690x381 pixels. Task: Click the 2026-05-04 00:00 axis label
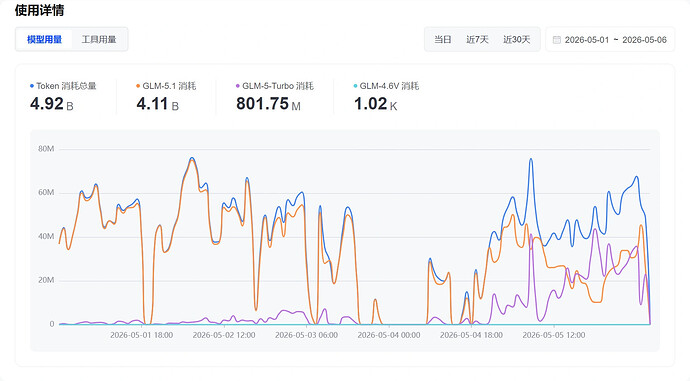pos(389,335)
